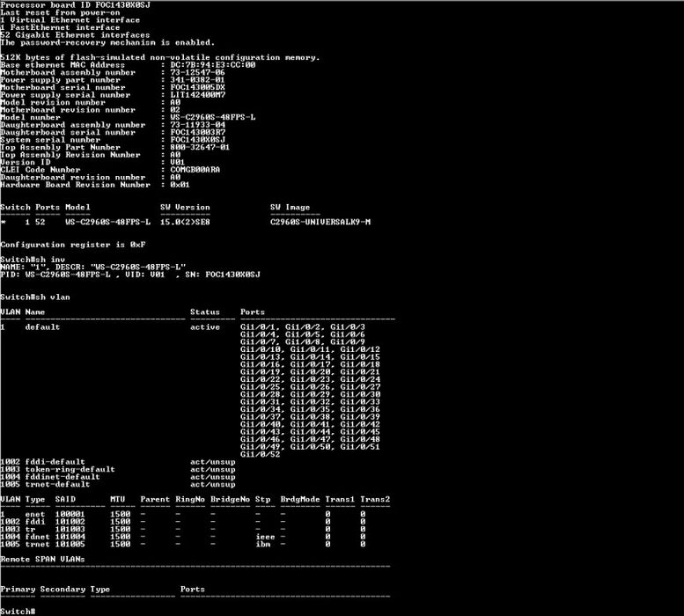
Task: Click Power supply serial number LIT142400M7
Action: click(197, 95)
